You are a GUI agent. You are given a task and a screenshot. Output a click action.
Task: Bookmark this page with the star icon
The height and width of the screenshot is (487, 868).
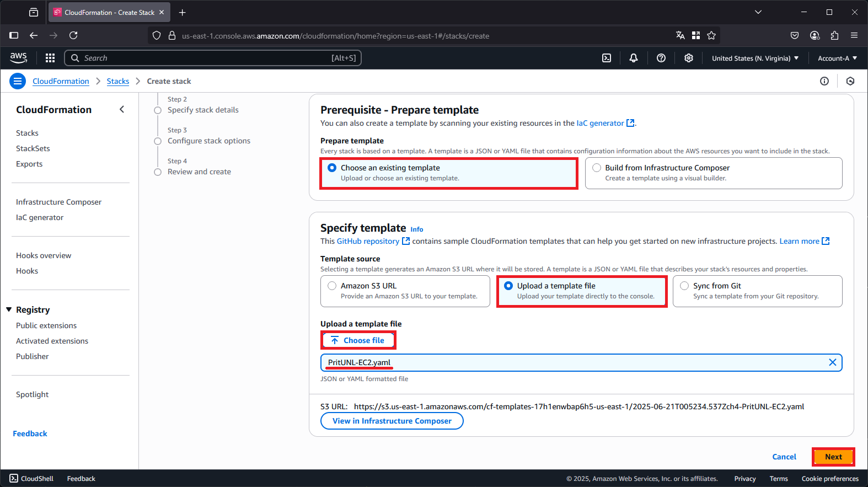711,35
